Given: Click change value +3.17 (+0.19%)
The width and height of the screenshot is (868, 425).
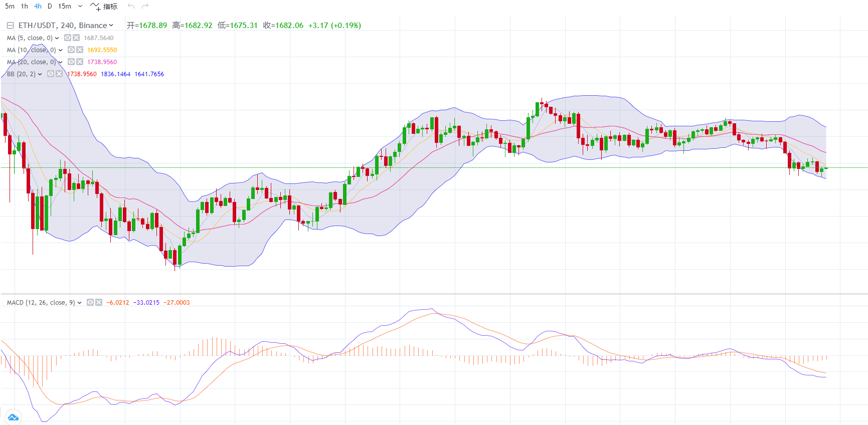Looking at the screenshot, I should click(x=335, y=26).
